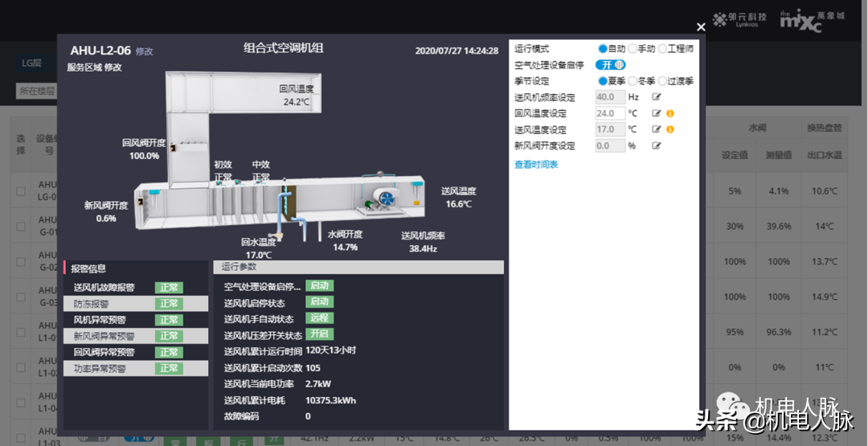Click 送风温度 16.6℃ reading

pyautogui.click(x=458, y=198)
